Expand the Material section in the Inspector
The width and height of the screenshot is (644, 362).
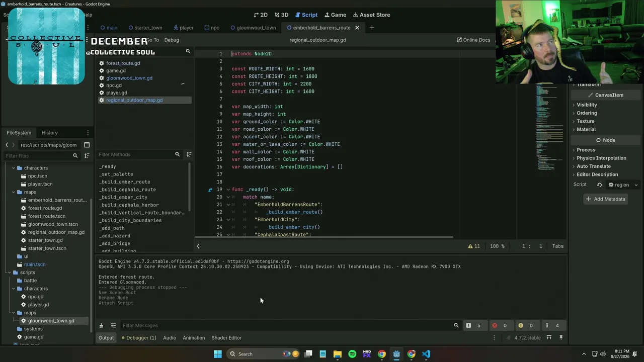tap(586, 129)
